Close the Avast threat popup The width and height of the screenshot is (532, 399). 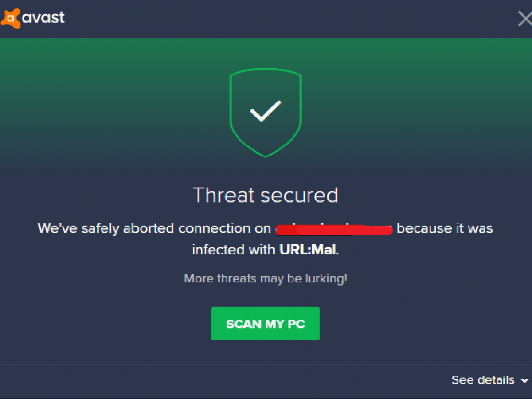click(x=525, y=19)
